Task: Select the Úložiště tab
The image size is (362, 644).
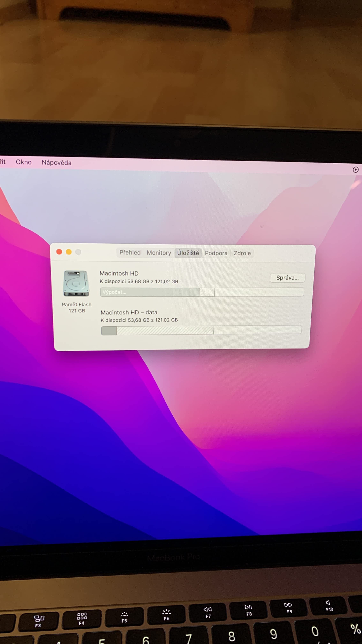Action: 188,253
